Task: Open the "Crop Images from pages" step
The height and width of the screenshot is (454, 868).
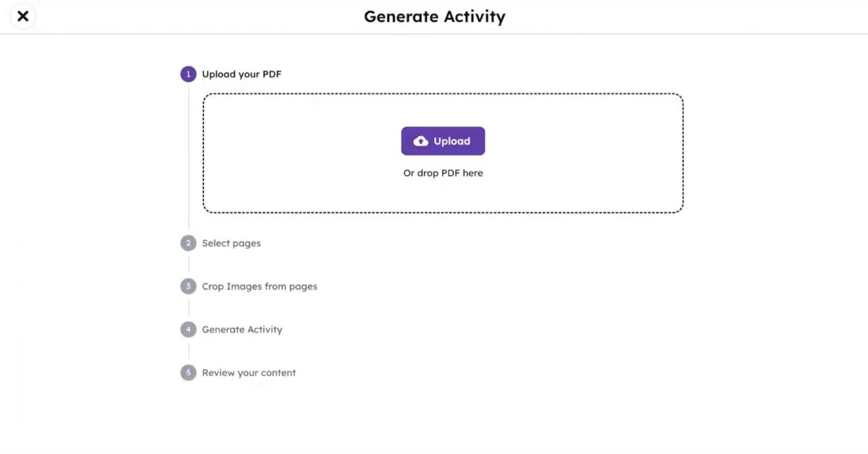Action: (259, 286)
